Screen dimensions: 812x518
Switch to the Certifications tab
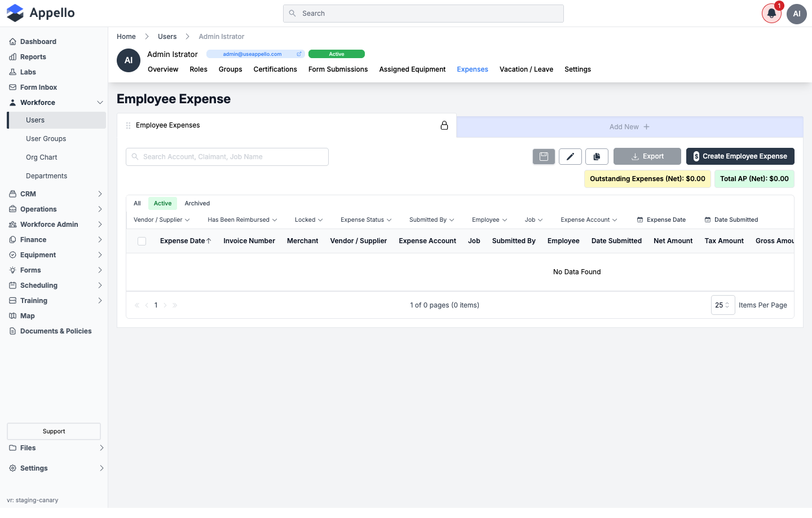pos(275,69)
